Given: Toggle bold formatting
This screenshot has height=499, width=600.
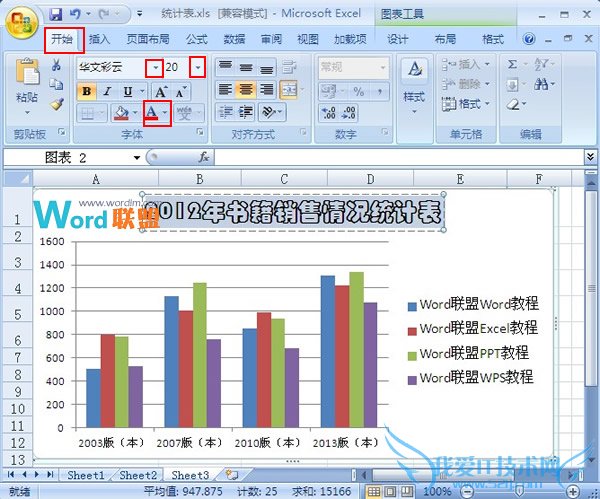Looking at the screenshot, I should coord(86,91).
